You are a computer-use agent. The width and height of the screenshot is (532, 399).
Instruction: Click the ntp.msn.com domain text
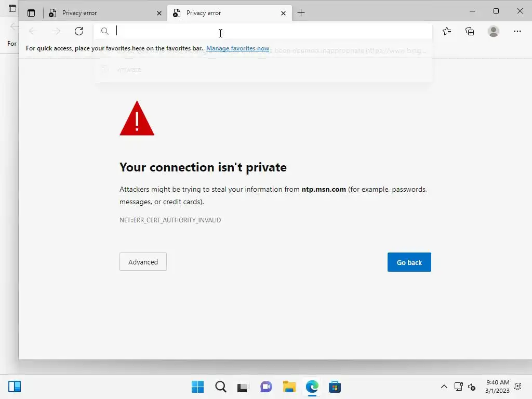click(324, 189)
